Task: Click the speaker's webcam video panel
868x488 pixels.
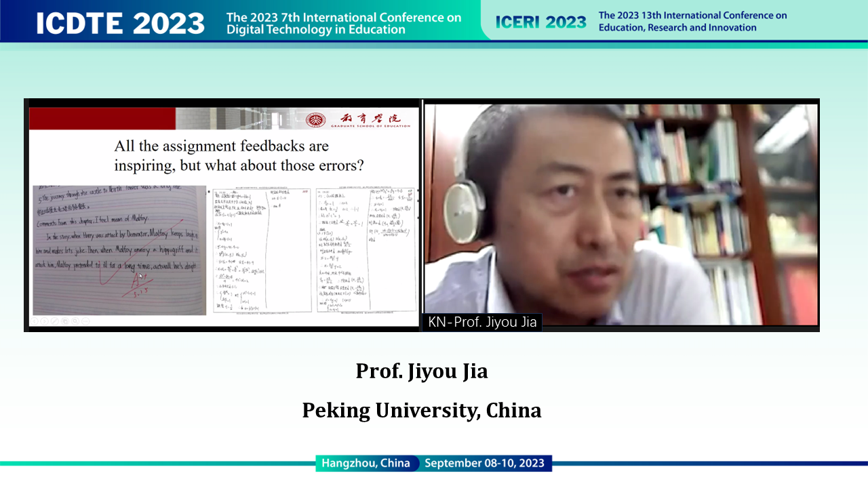Action: pos(621,213)
